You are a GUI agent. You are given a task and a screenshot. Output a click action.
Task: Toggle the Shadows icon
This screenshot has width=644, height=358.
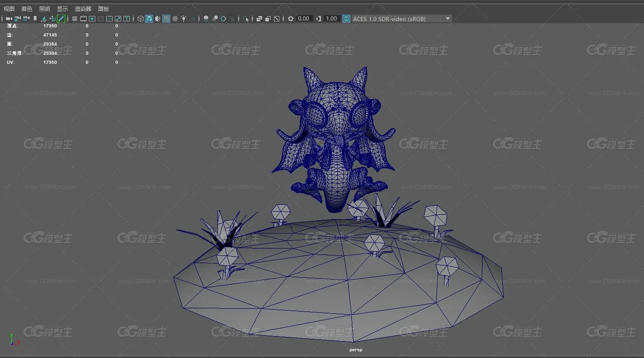tap(193, 19)
